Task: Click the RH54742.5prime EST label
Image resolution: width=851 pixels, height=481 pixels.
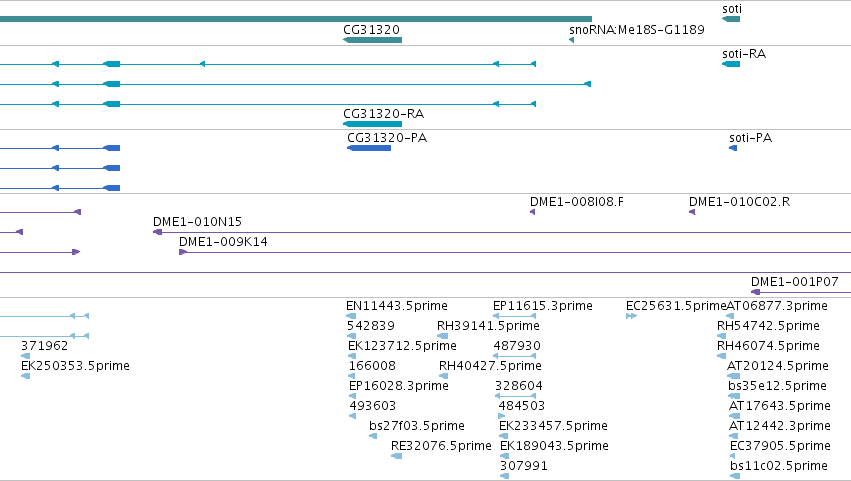Action: click(x=768, y=326)
